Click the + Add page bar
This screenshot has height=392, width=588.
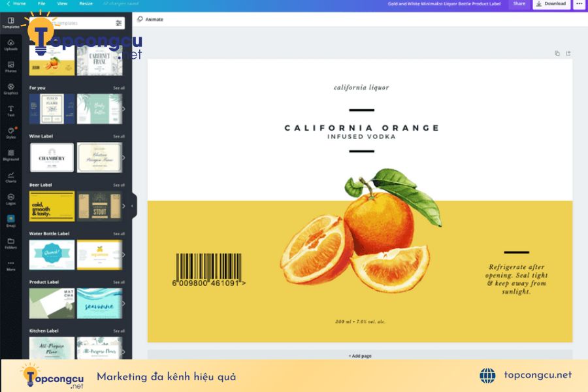(x=360, y=355)
